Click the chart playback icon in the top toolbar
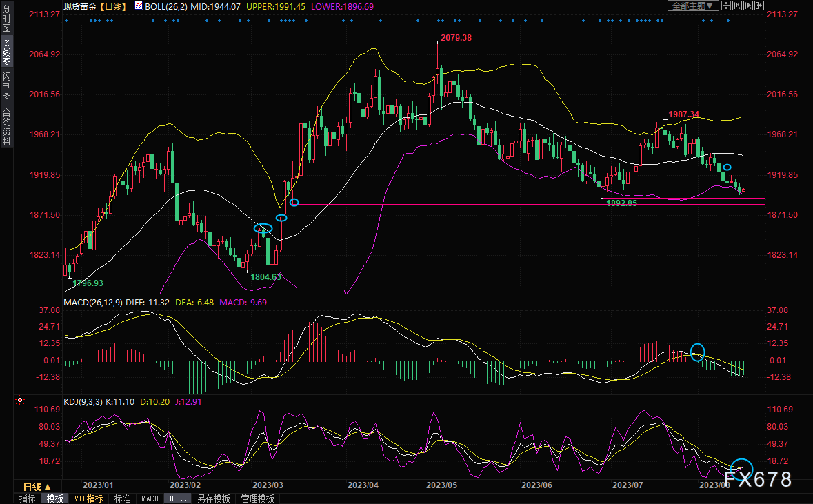The image size is (813, 504). click(x=747, y=6)
